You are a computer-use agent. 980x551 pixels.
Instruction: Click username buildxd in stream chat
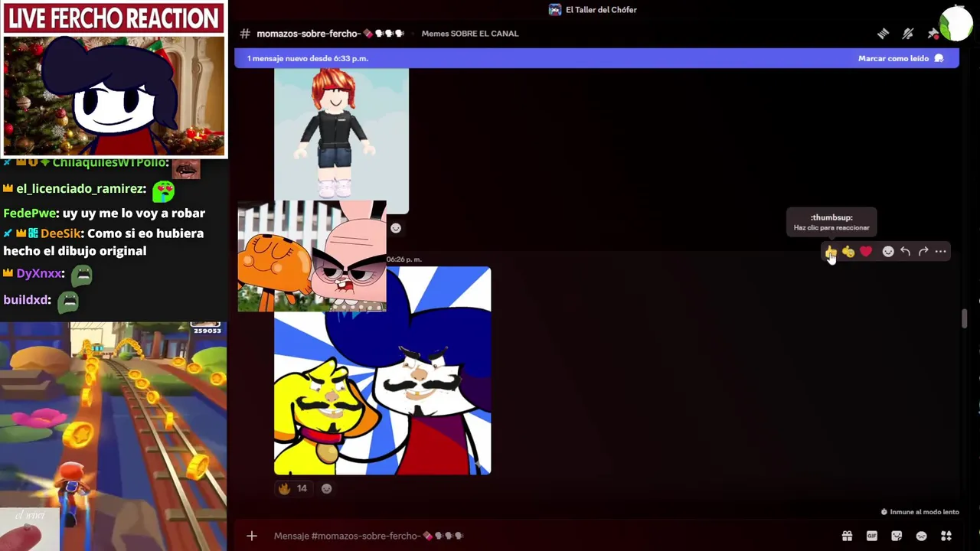click(x=26, y=300)
